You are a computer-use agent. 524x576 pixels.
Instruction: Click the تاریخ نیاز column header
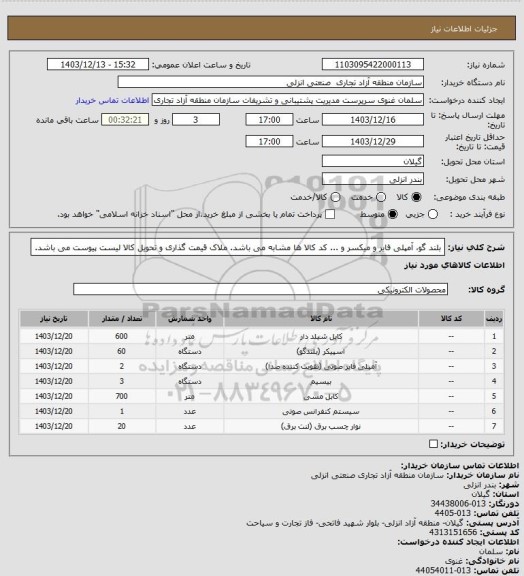point(54,318)
